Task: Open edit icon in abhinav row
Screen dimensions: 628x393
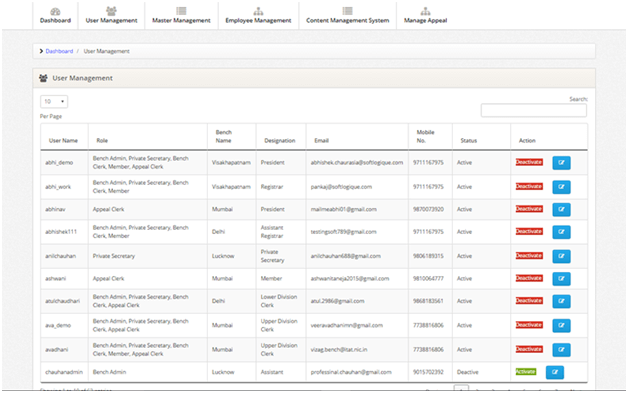Action: [561, 209]
